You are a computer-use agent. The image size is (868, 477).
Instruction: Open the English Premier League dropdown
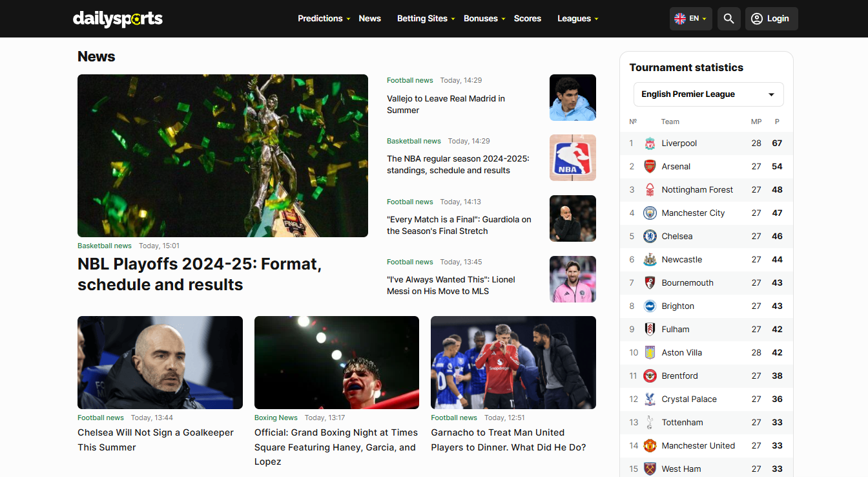coord(708,94)
